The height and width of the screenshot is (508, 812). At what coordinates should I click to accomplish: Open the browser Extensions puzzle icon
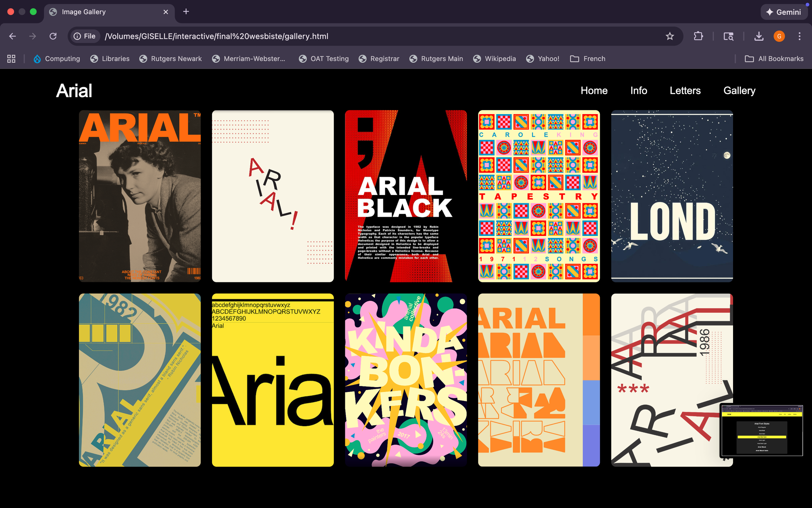[x=699, y=36]
